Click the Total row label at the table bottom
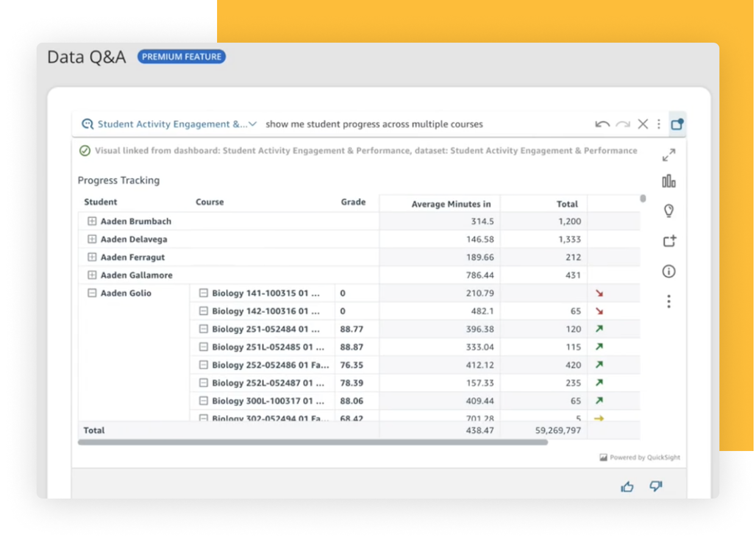This screenshot has width=756, height=540. click(94, 430)
